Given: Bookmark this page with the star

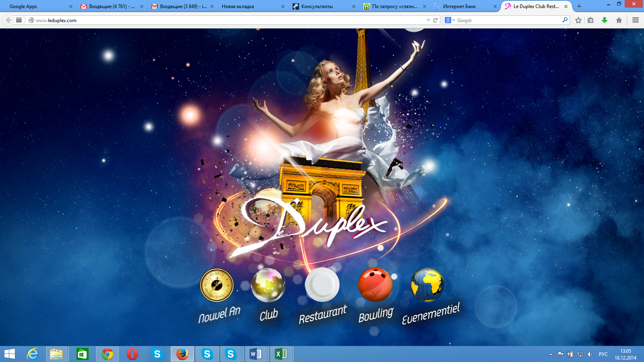Looking at the screenshot, I should 578,20.
